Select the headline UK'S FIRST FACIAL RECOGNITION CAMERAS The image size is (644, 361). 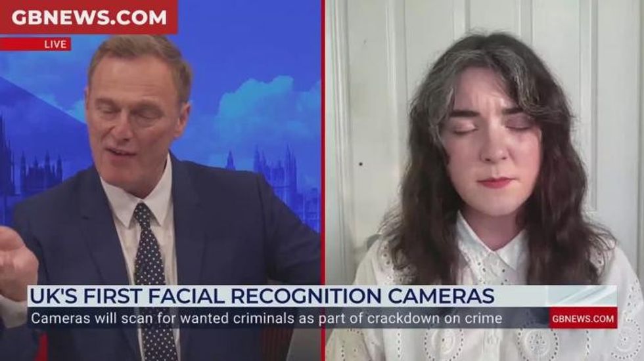[262, 296]
